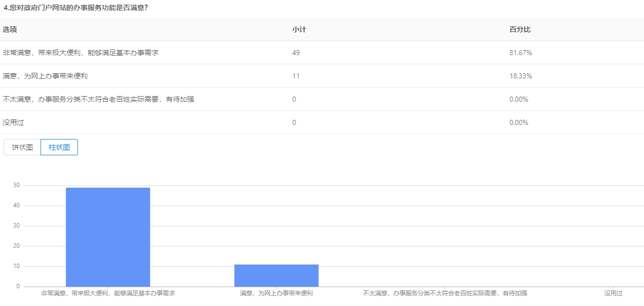Image resolution: width=644 pixels, height=306 pixels.
Task: Click the 不太满意 label under the chart
Action: 445,293
